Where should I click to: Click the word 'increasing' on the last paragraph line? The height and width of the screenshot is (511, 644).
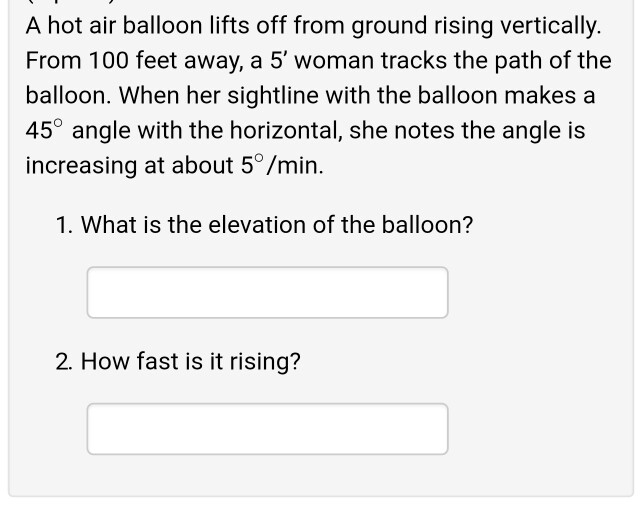[81, 166]
